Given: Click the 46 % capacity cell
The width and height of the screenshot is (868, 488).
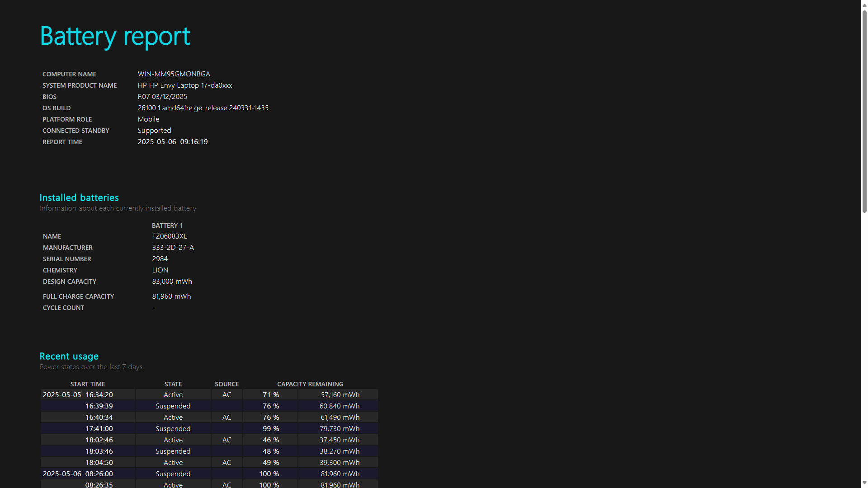Looking at the screenshot, I should [271, 440].
